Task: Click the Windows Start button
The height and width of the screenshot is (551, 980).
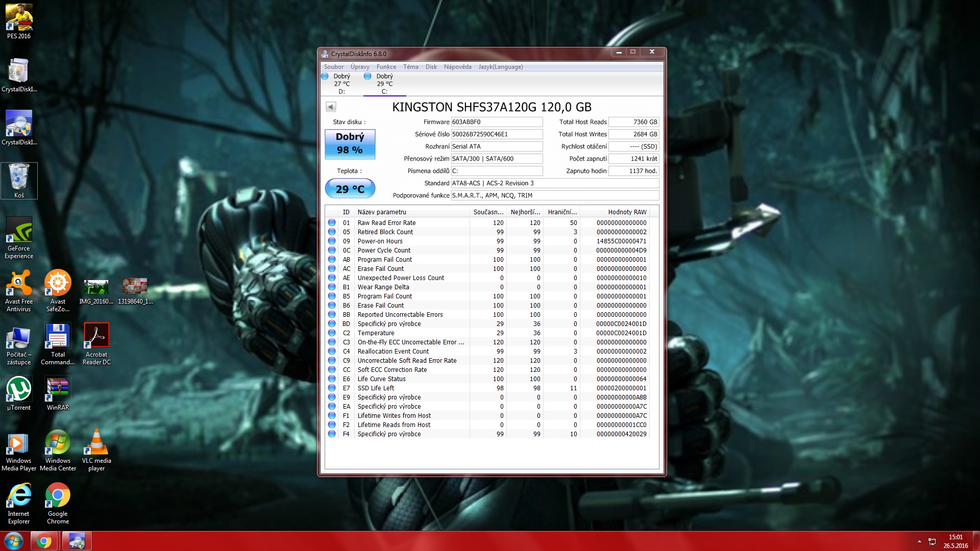Action: click(14, 541)
